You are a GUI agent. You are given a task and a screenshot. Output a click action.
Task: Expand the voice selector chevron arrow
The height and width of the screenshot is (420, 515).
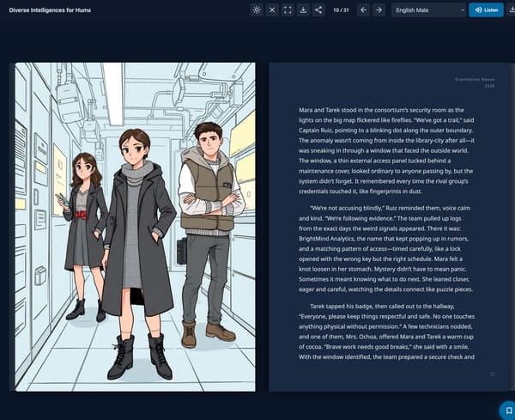462,10
